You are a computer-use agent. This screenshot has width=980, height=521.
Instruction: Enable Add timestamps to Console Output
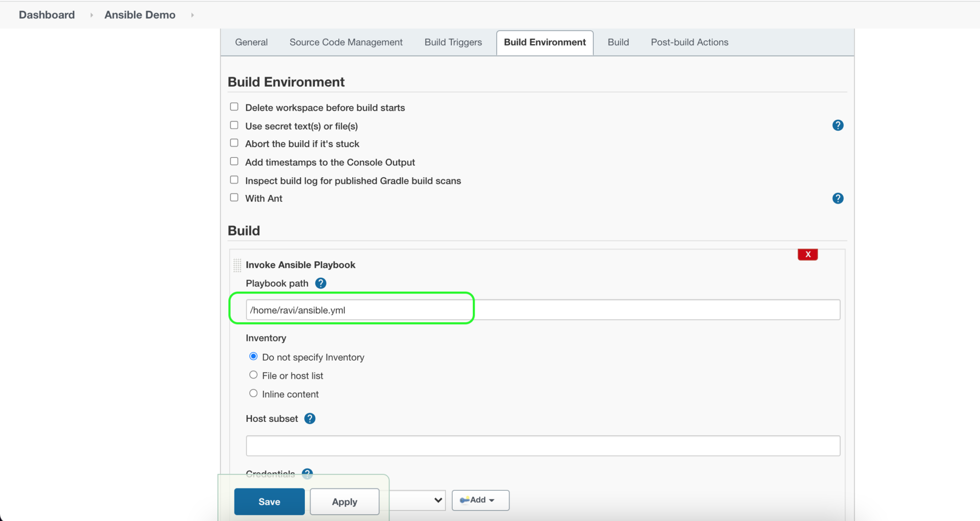click(234, 161)
